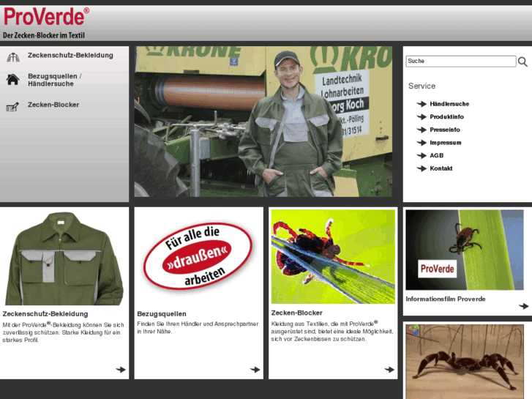Click the Service heading
The image size is (532, 399).
422,86
